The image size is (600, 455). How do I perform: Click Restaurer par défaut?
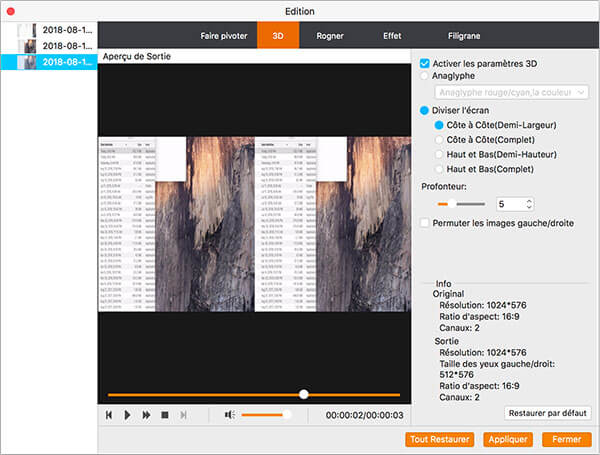[548, 412]
